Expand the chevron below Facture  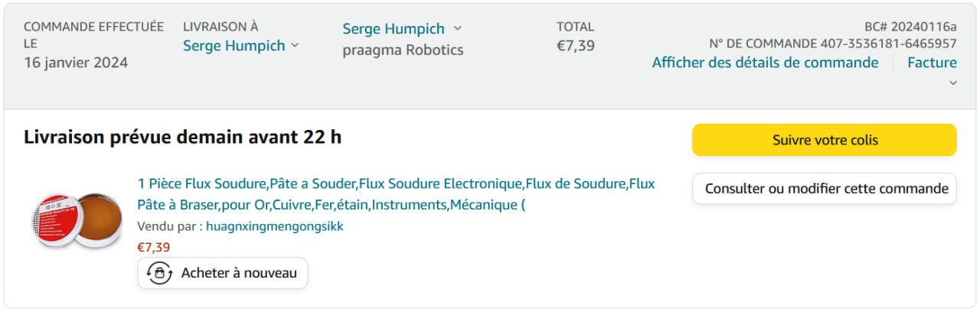click(x=952, y=83)
